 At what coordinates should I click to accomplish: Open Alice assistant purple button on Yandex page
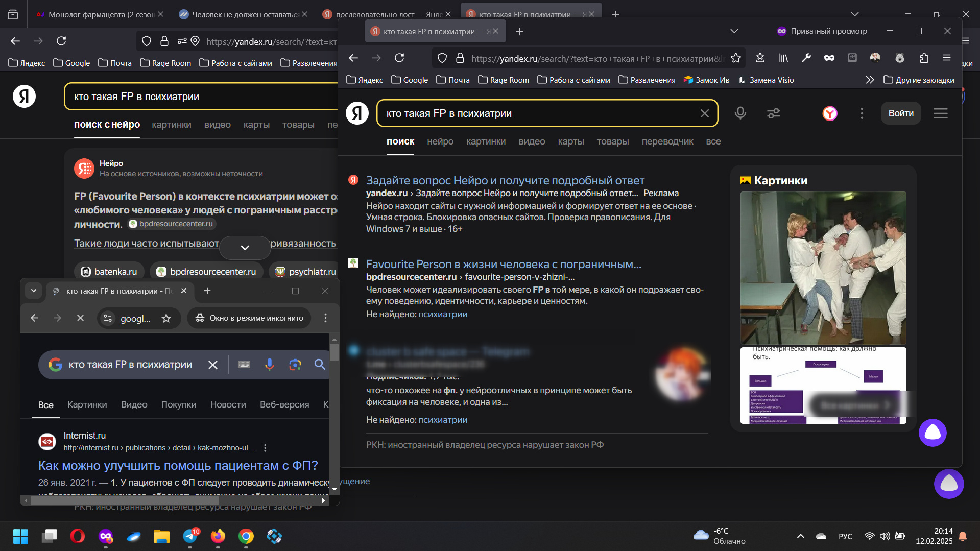933,433
